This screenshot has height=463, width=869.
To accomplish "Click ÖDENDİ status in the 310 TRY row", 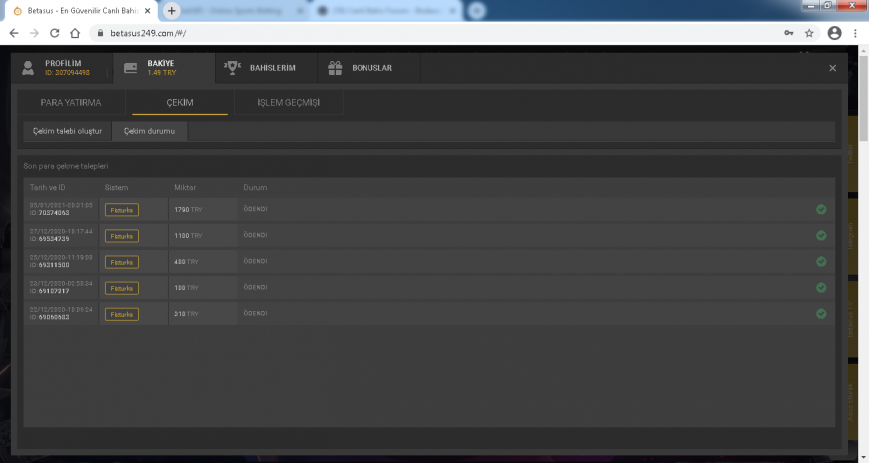I will (x=255, y=313).
